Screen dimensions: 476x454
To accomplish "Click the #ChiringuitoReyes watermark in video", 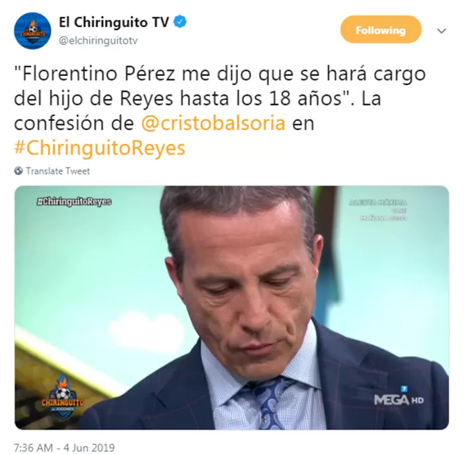I will [74, 202].
